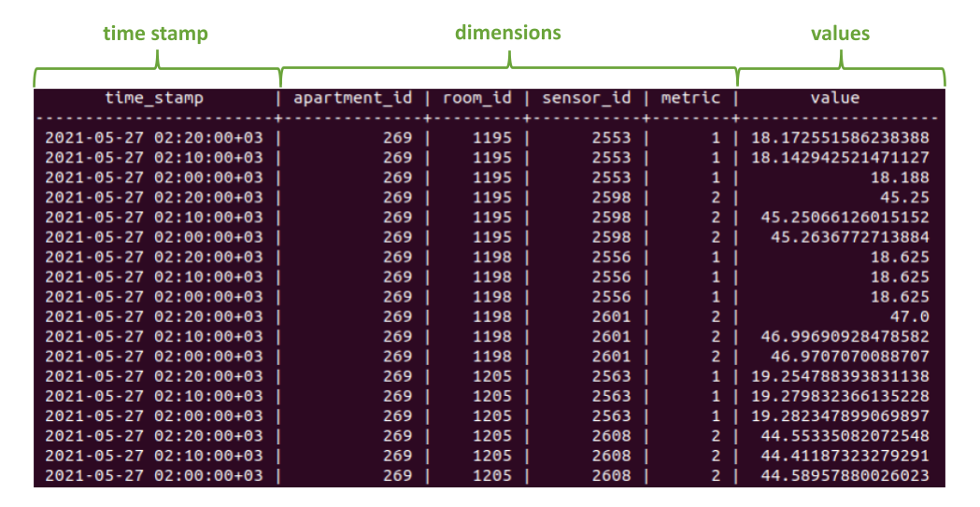The height and width of the screenshot is (507, 980).
Task: Click the room_id column header
Action: 476,97
